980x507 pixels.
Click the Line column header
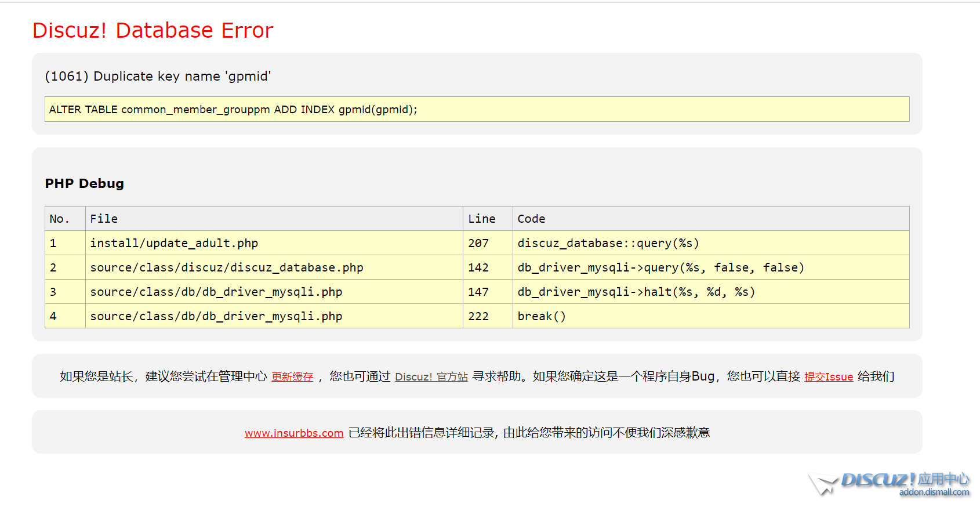point(488,219)
